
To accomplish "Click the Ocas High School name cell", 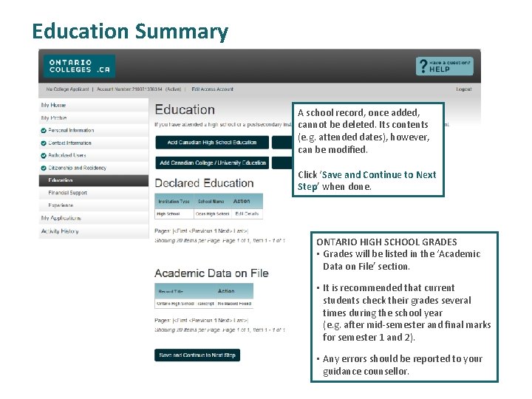I will [x=213, y=214].
